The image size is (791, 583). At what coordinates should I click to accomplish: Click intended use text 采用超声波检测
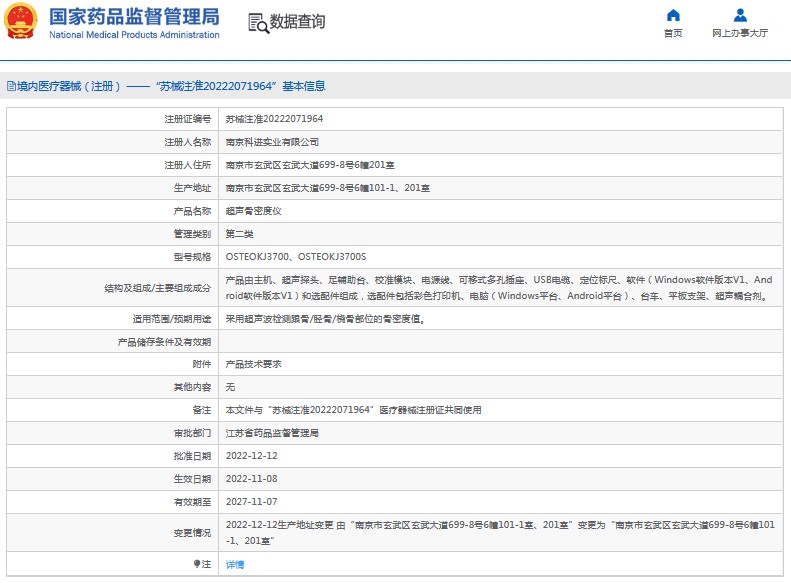(x=325, y=319)
